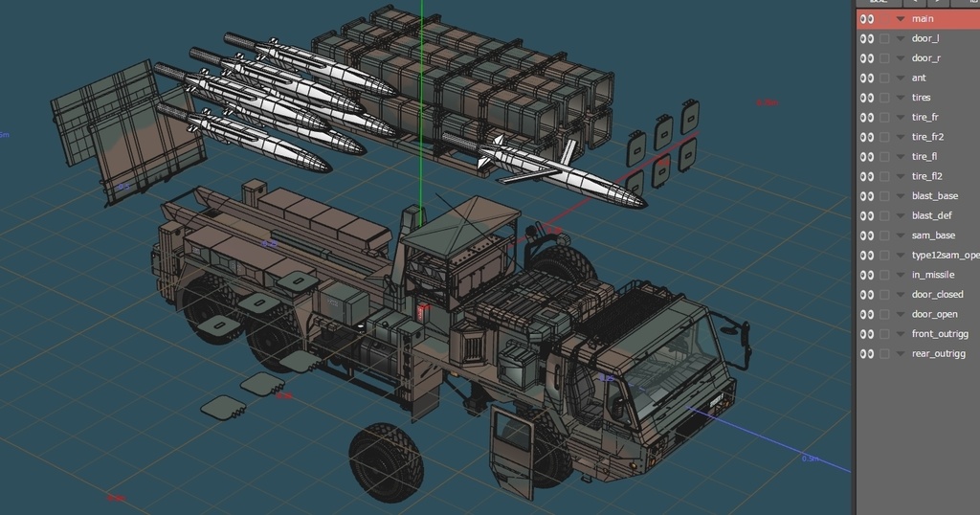Hide tire_fl with its eye icon
The image size is (980, 515).
click(x=867, y=157)
